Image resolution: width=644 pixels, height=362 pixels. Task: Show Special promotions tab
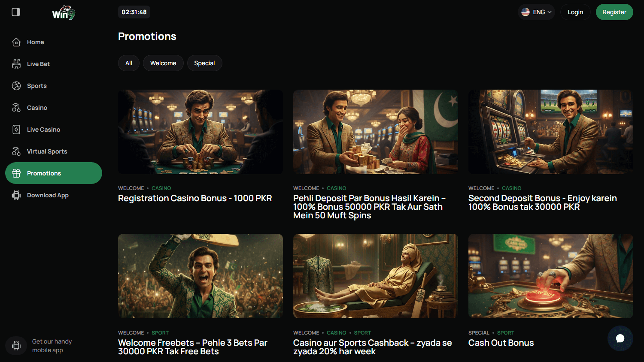(204, 63)
